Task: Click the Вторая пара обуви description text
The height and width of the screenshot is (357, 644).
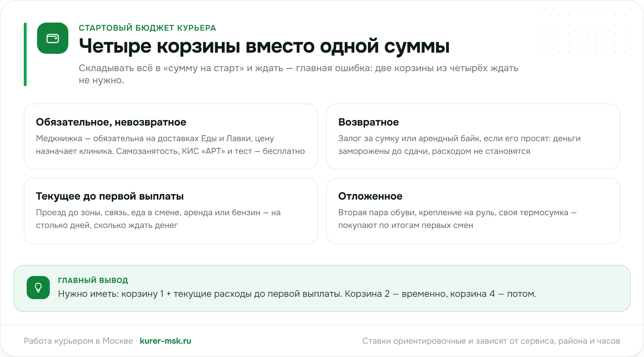Action: [x=457, y=219]
